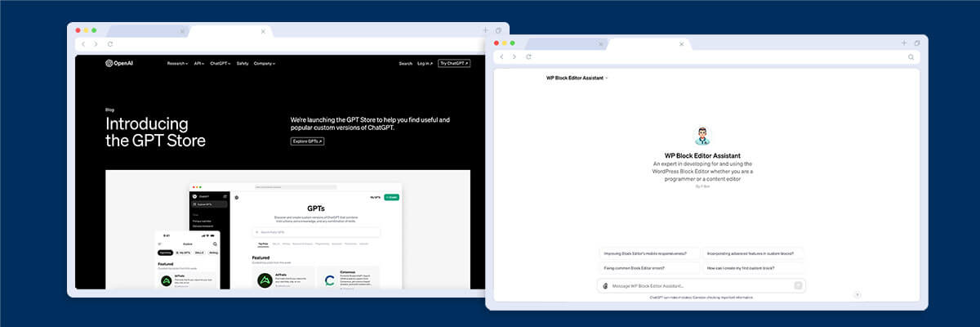Reload the page in right browser window
The width and height of the screenshot is (980, 327).
[x=528, y=57]
